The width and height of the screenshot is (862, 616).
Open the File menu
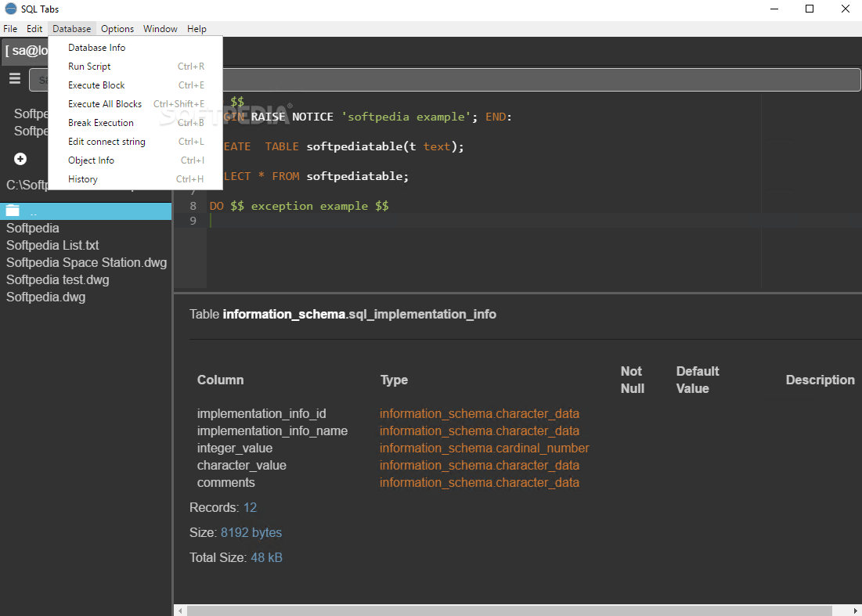coord(10,29)
